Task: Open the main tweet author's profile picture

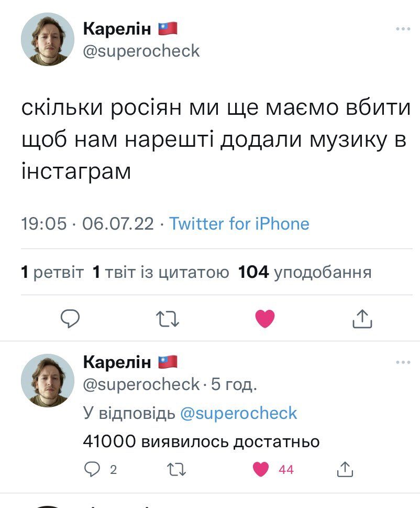Action: pos(48,39)
